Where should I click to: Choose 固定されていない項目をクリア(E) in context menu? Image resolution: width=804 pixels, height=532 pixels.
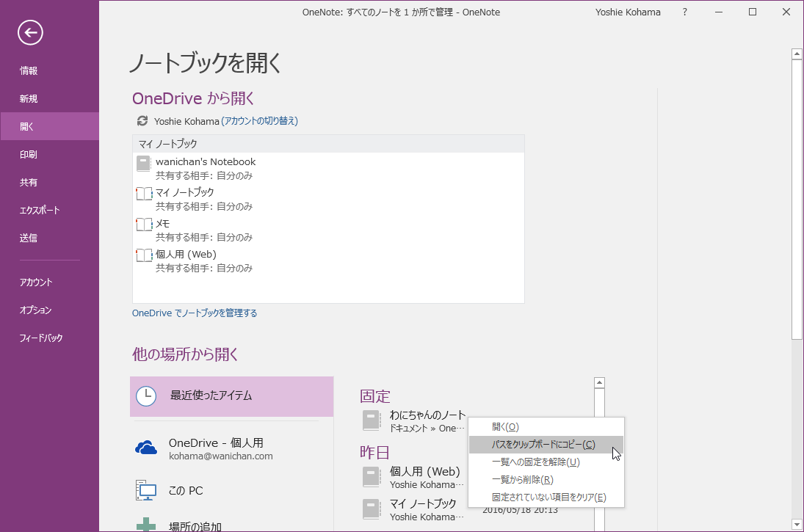[x=546, y=498]
